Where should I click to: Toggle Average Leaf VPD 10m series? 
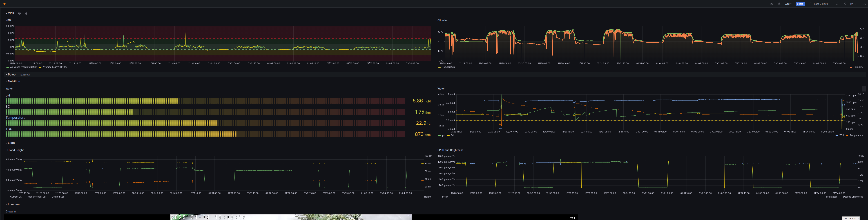[x=55, y=67]
